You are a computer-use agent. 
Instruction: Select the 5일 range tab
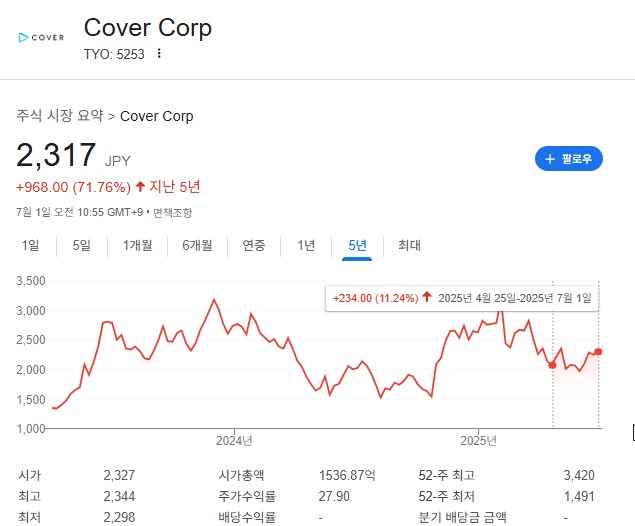[x=81, y=245]
